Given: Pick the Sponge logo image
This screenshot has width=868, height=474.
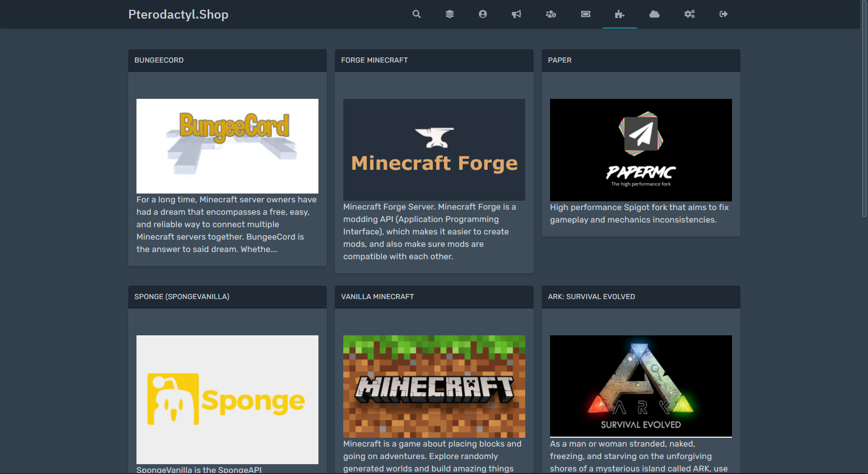Looking at the screenshot, I should tap(227, 399).
